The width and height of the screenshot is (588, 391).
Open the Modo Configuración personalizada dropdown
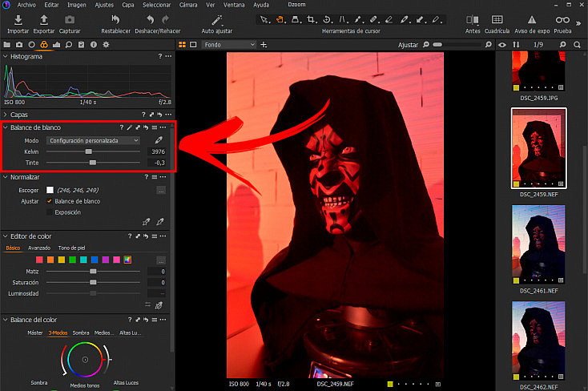tap(94, 140)
